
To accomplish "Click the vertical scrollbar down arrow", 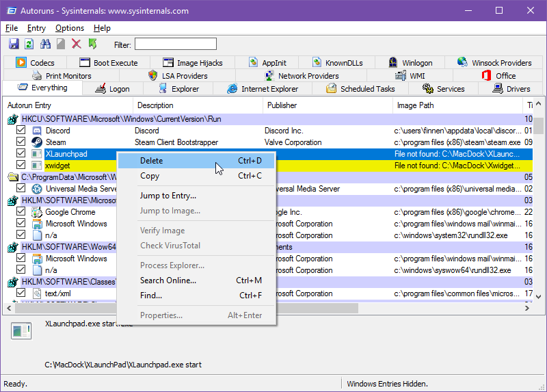I will 538,297.
